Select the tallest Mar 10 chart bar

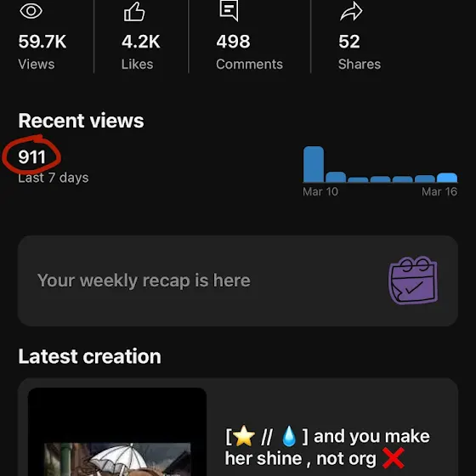tap(314, 164)
